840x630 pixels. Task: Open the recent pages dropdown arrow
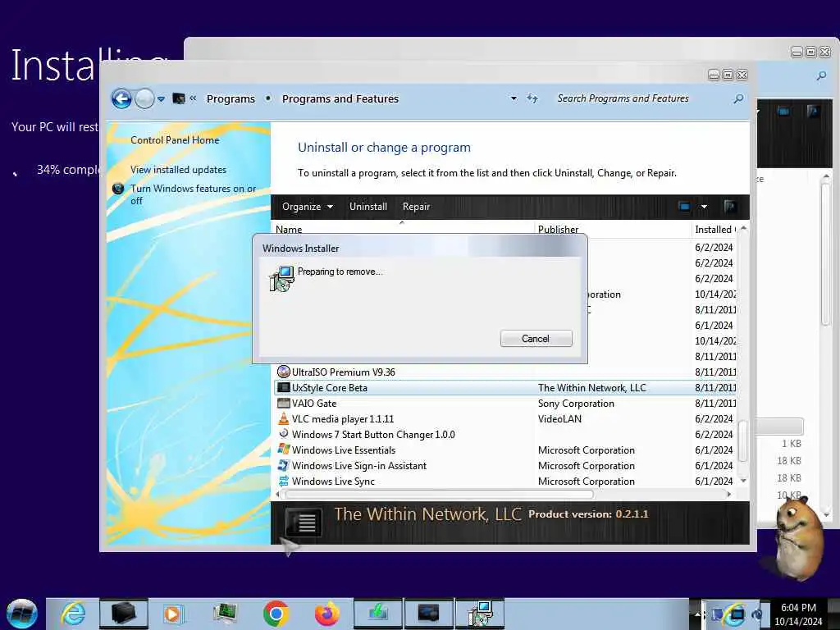tap(161, 99)
